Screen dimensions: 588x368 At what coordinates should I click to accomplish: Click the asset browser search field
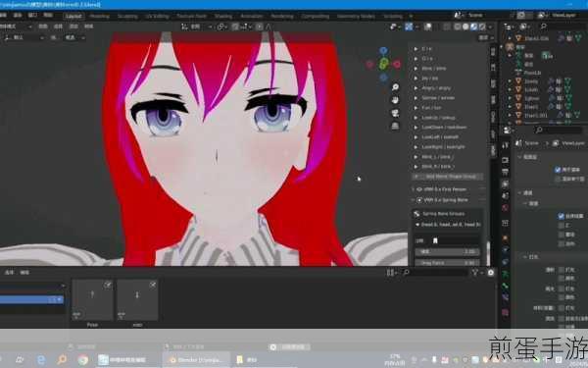pyautogui.click(x=435, y=272)
